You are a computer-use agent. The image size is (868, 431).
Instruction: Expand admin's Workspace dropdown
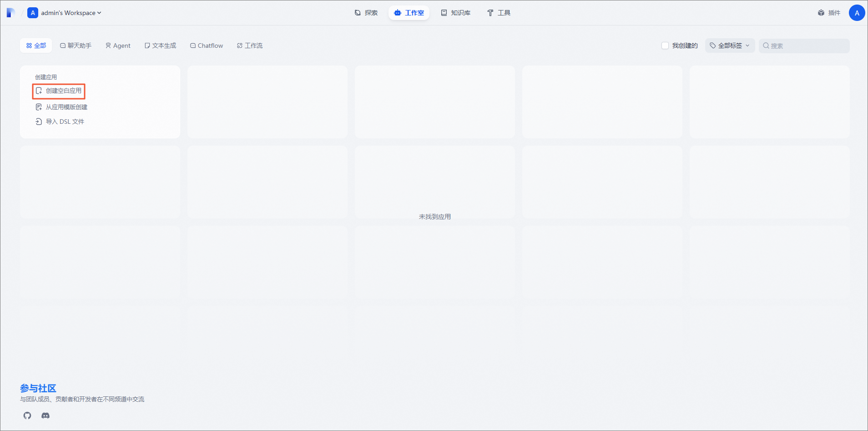click(x=71, y=13)
